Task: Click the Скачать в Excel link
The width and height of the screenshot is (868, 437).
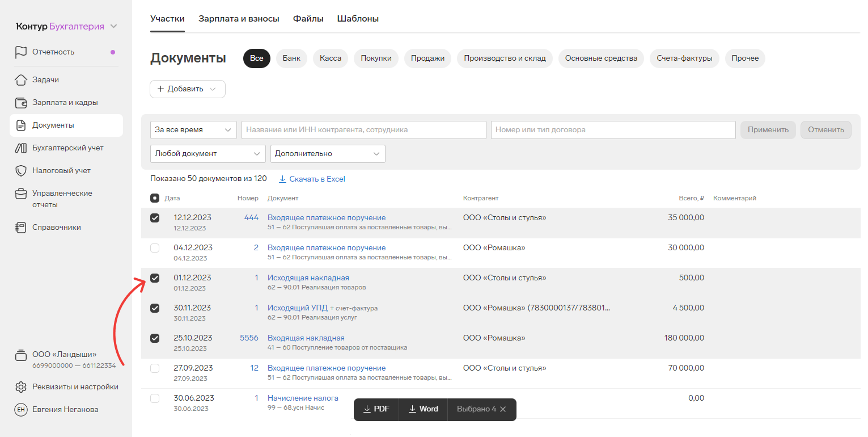Action: coord(317,179)
